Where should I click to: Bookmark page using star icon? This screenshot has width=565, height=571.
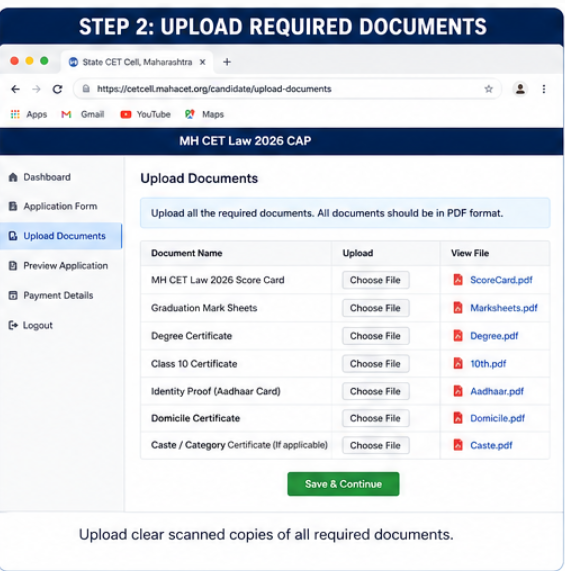click(489, 89)
